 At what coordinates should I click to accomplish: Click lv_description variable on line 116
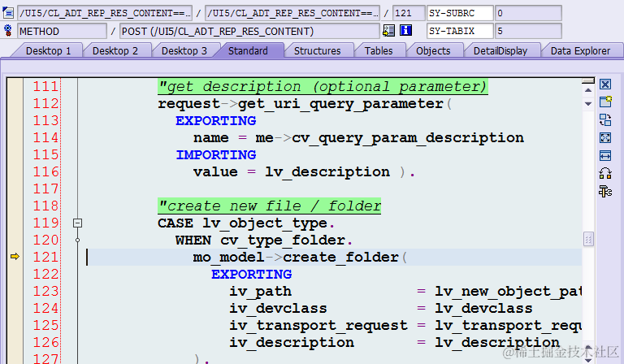[327, 172]
